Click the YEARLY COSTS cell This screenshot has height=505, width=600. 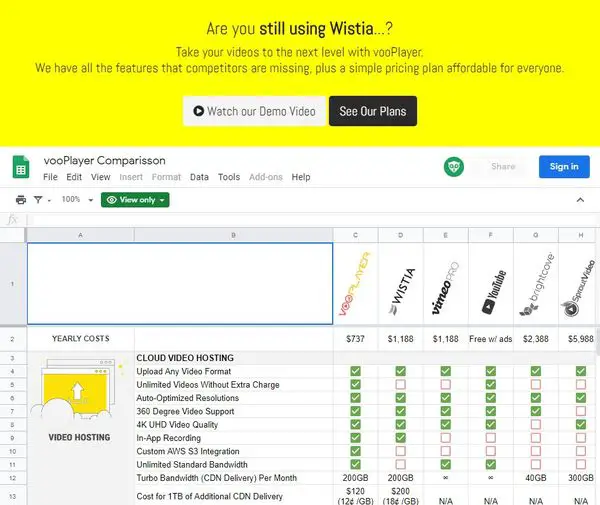(x=80, y=339)
